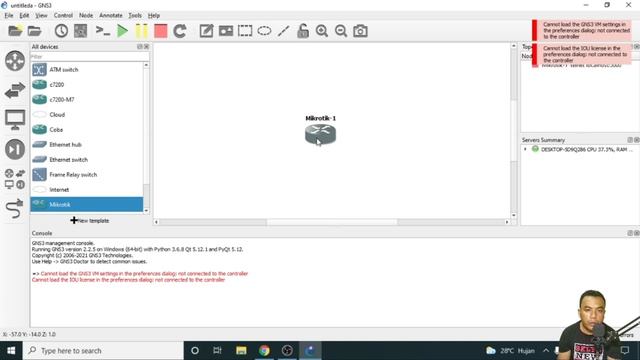This screenshot has width=640, height=360.
Task: Open the Edit menu
Action: [24, 16]
